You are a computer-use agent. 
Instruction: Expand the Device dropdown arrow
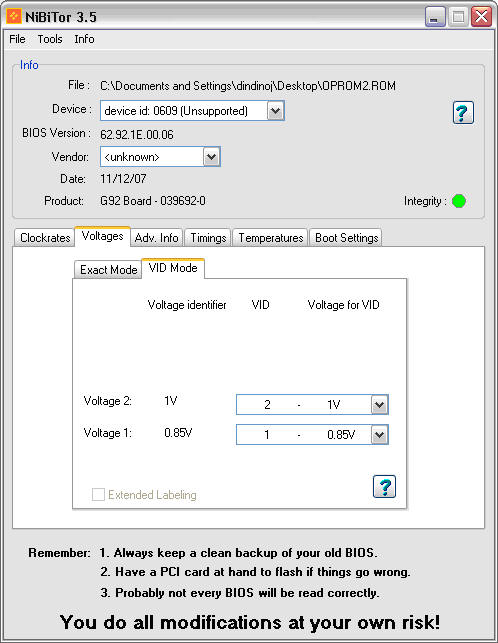(275, 111)
